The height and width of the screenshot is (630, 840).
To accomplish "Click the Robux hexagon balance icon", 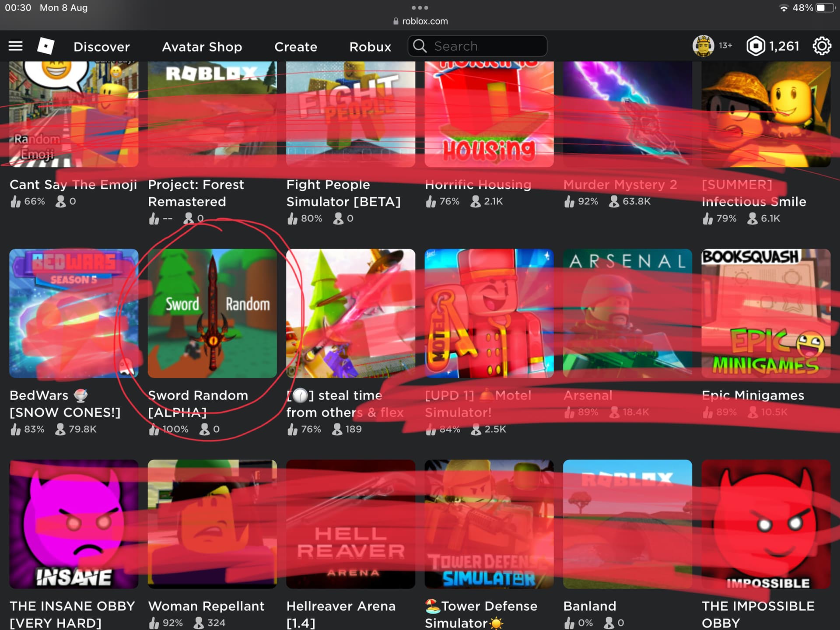I will [756, 46].
